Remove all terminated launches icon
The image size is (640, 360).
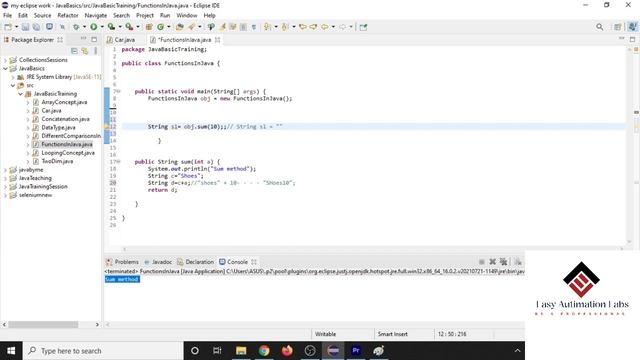504,262
